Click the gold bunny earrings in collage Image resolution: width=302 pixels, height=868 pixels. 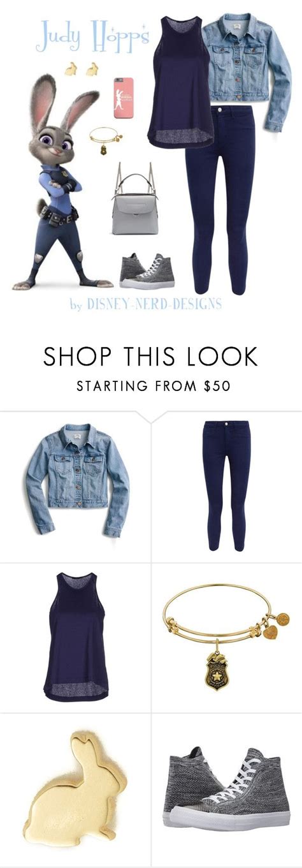tap(82, 69)
